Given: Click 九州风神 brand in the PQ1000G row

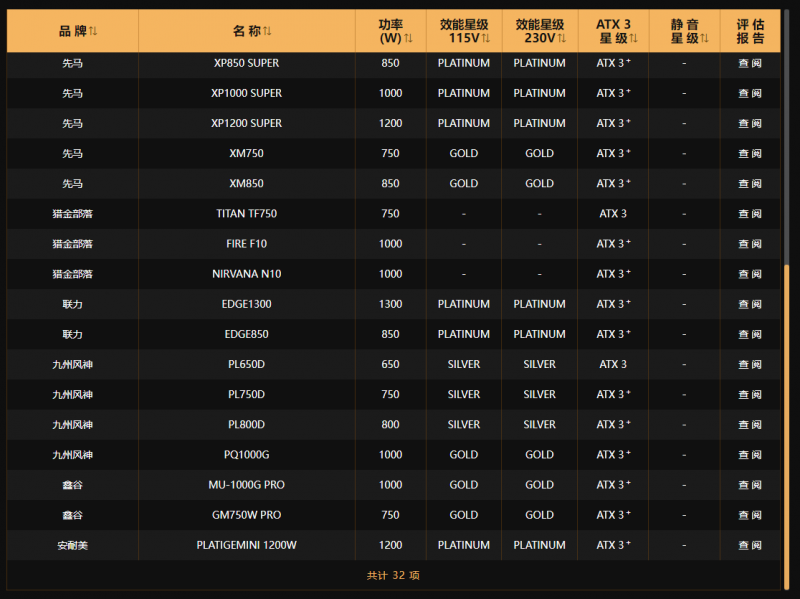Looking at the screenshot, I should coord(72,455).
